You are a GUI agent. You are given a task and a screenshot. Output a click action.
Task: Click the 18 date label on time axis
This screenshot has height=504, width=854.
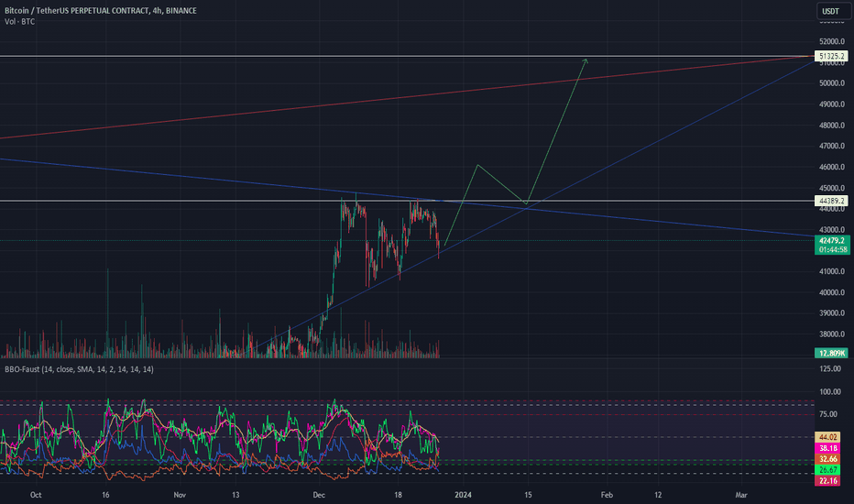(398, 495)
